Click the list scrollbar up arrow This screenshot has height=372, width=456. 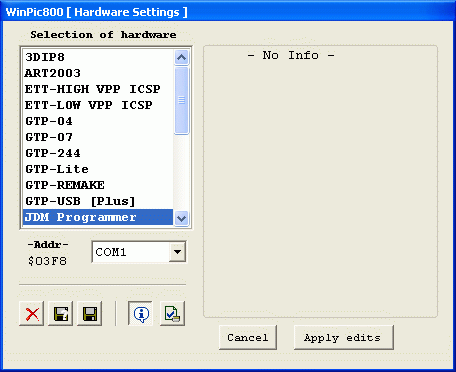click(x=181, y=57)
